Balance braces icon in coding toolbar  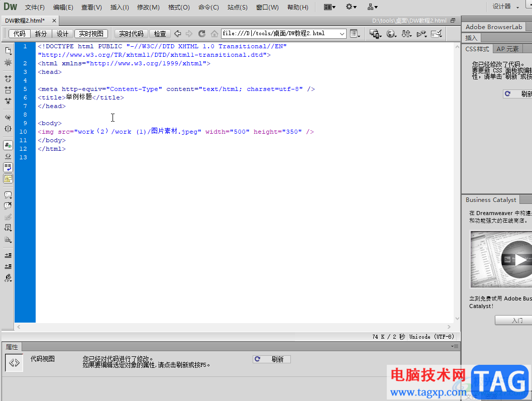pyautogui.click(x=8, y=129)
